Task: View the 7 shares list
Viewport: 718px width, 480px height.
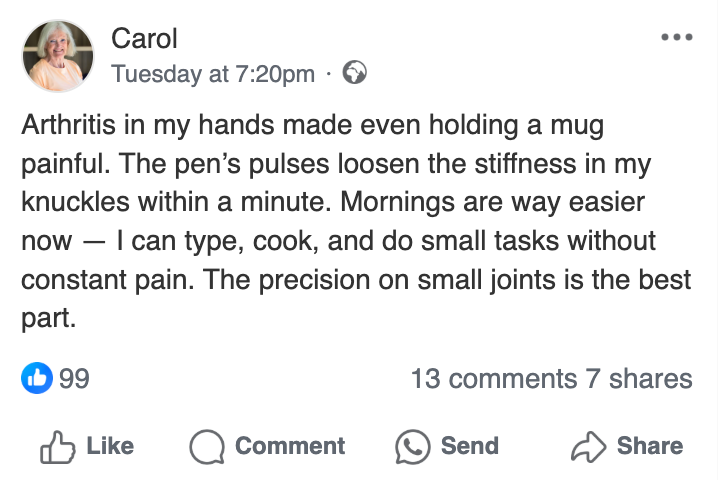Action: [639, 379]
